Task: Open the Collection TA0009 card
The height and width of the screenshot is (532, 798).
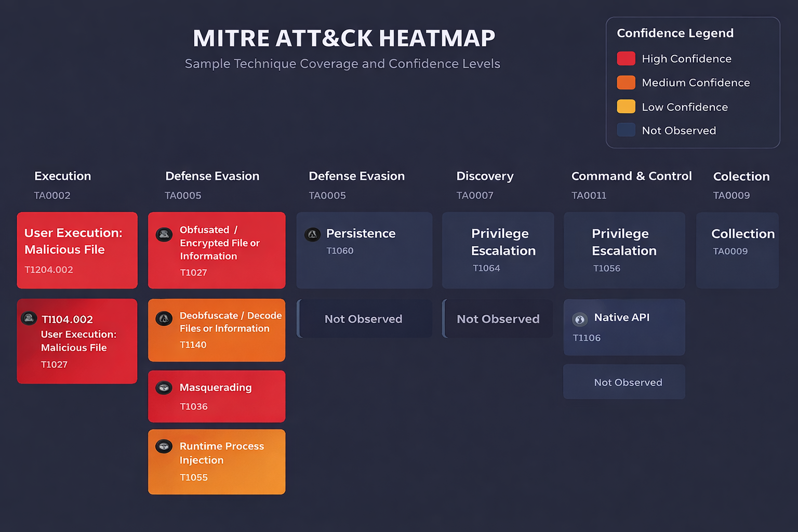Action: (737, 250)
